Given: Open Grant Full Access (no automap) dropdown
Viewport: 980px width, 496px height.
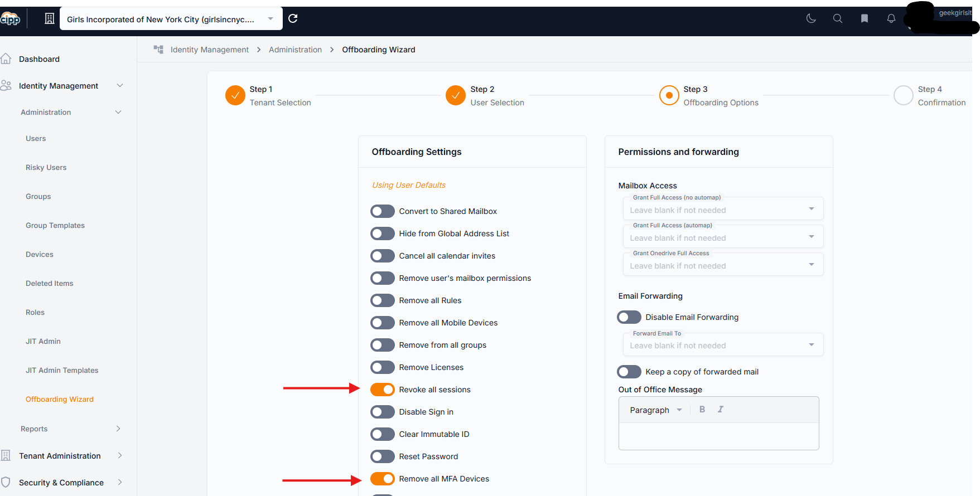Looking at the screenshot, I should point(723,209).
